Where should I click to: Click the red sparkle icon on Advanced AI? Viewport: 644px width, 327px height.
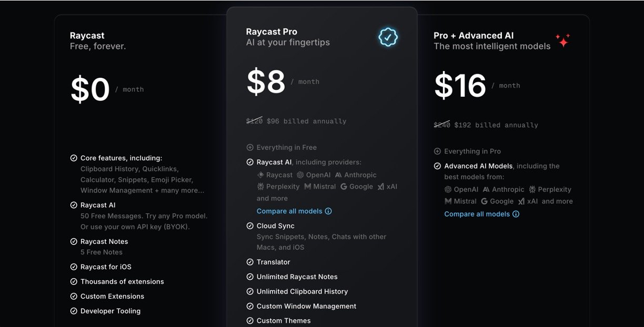click(562, 40)
